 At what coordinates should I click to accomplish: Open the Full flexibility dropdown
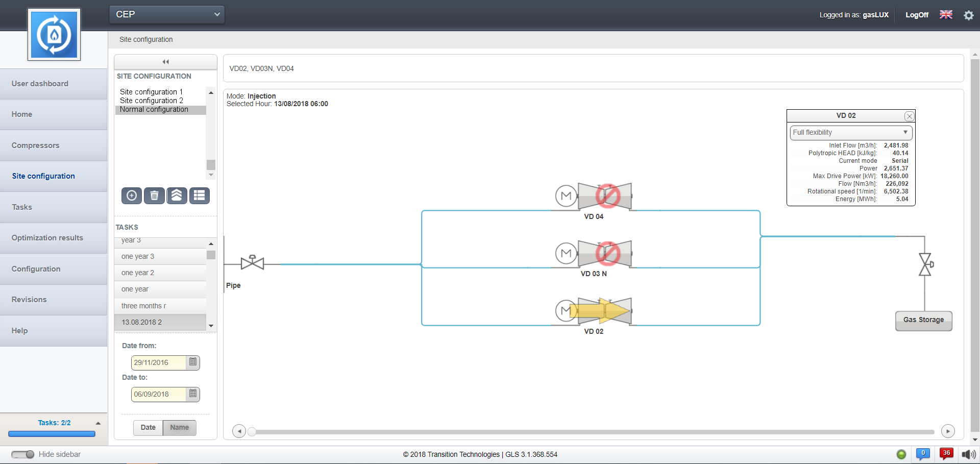851,133
